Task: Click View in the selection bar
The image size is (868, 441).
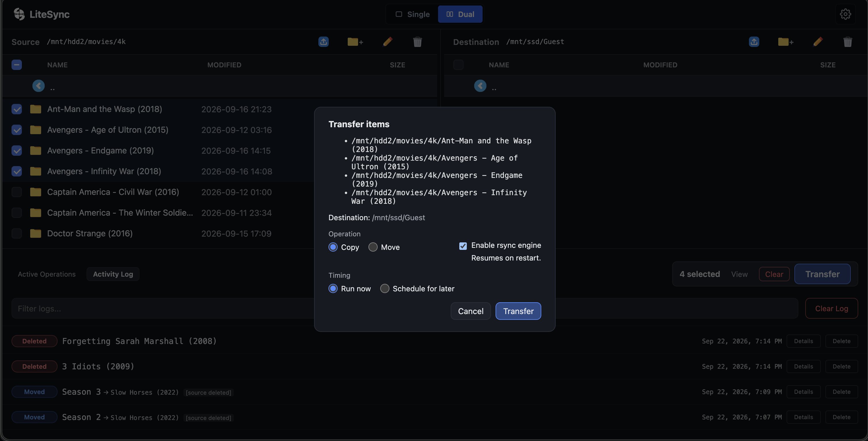Action: point(739,274)
